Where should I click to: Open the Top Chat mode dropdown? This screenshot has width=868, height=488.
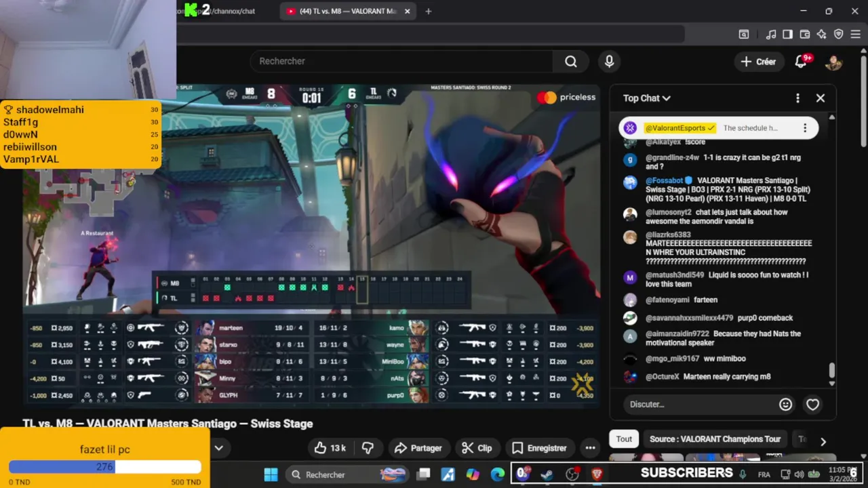pos(647,98)
